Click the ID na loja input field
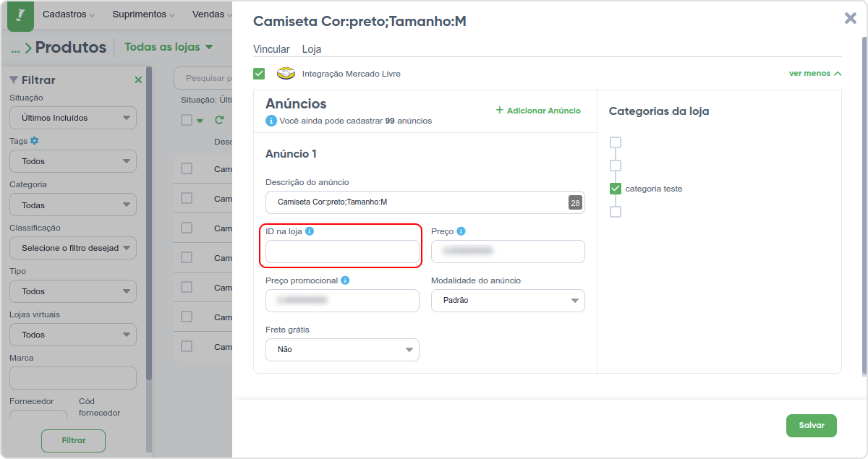This screenshot has height=459, width=868. click(342, 252)
